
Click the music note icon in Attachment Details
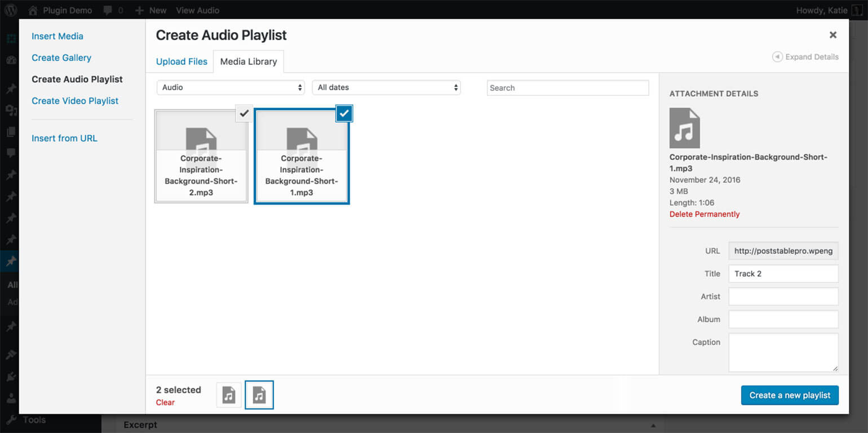tap(685, 127)
